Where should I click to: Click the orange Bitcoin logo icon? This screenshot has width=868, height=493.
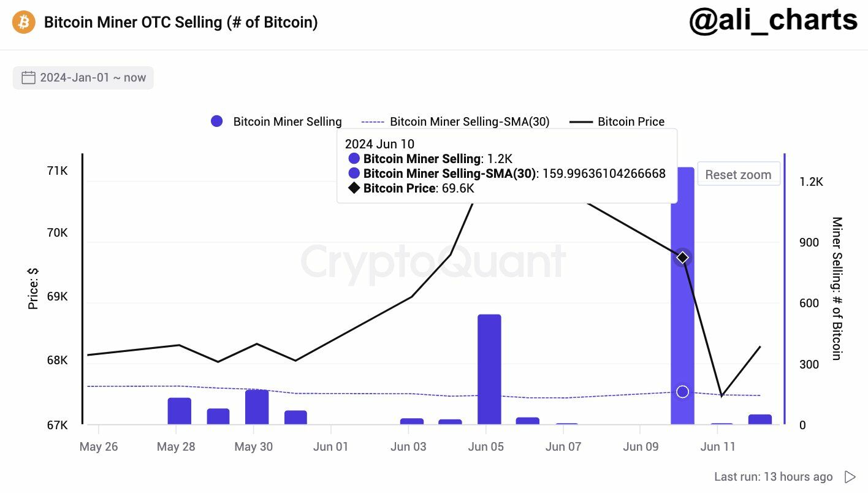click(24, 23)
